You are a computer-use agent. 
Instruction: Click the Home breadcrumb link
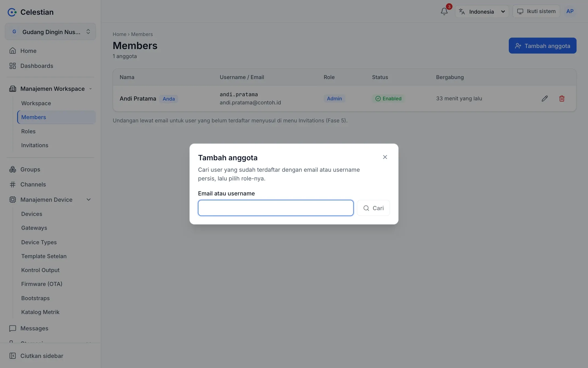pos(120,34)
